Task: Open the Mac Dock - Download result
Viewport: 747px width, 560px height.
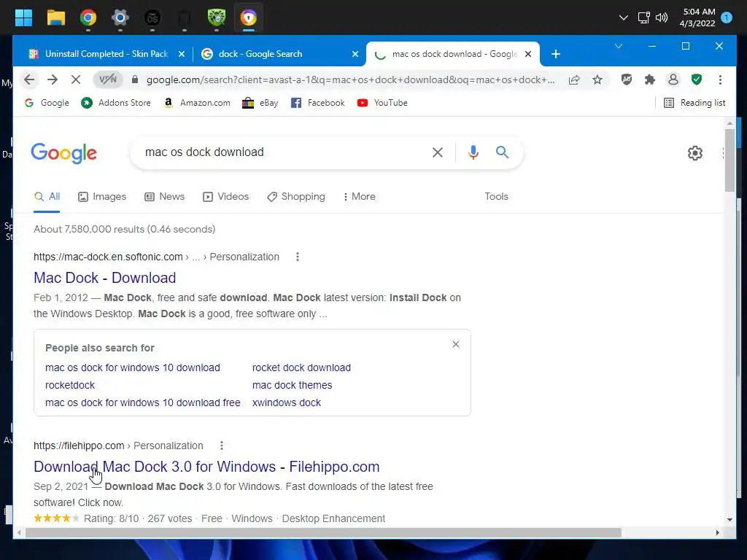Action: [105, 278]
